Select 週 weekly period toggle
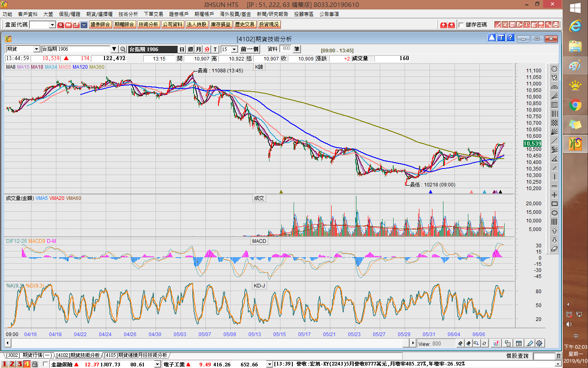 [190, 49]
